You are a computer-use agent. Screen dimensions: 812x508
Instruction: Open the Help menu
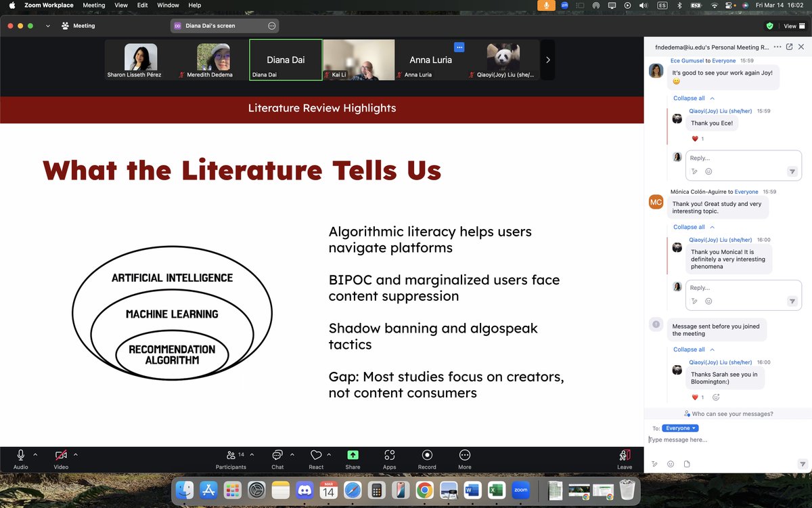[x=195, y=5]
